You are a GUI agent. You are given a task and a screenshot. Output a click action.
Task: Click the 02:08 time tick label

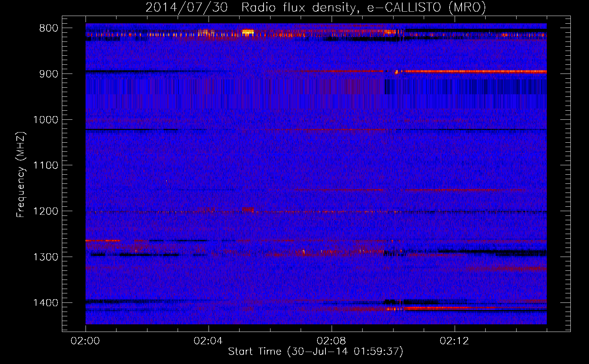[331, 341]
